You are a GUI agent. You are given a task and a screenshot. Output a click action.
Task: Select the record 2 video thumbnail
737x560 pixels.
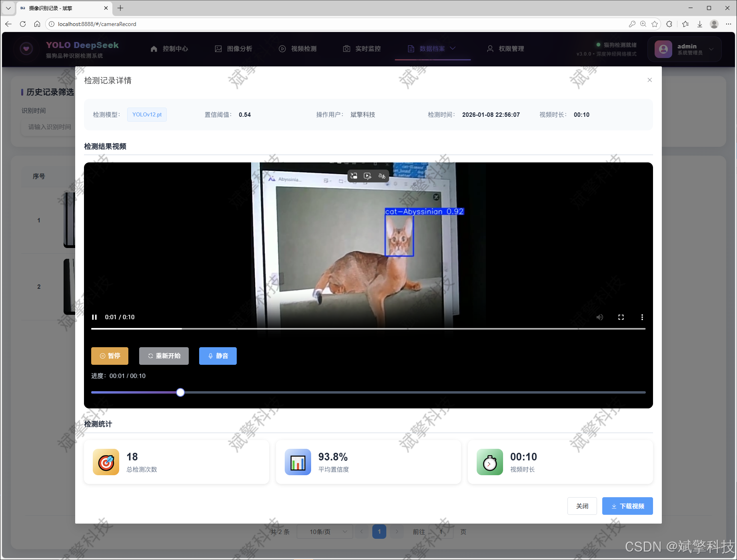[x=69, y=286]
